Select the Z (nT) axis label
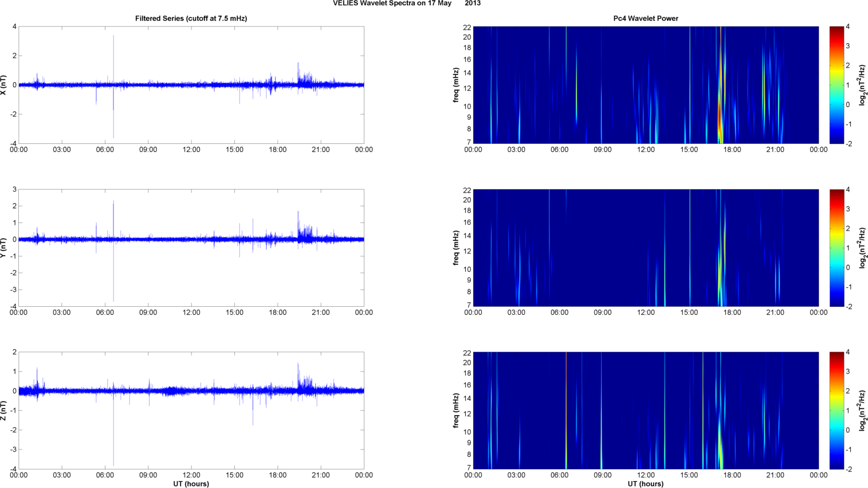The image size is (868, 488). coord(4,411)
